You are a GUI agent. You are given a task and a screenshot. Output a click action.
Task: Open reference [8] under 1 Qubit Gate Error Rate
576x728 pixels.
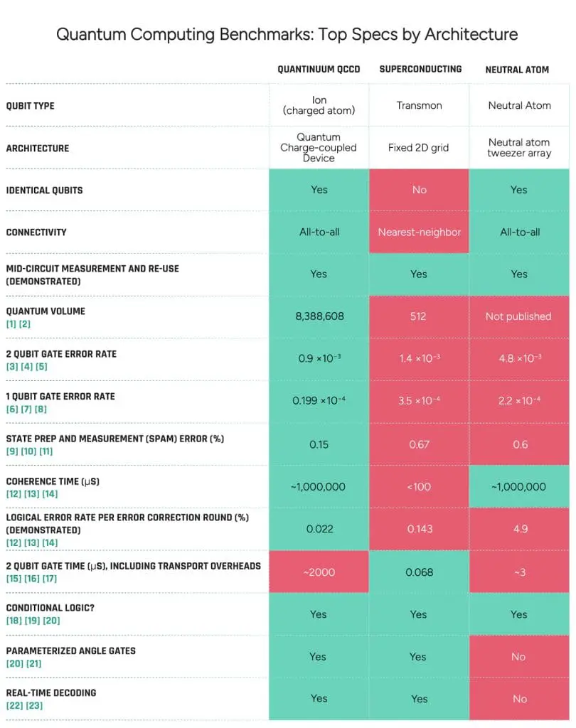point(41,409)
